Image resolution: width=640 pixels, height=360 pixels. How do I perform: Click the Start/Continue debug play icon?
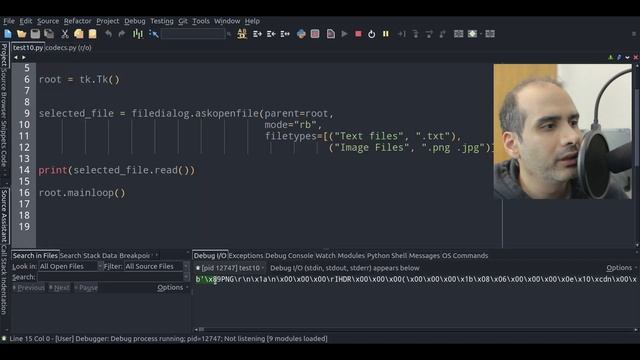point(344,34)
